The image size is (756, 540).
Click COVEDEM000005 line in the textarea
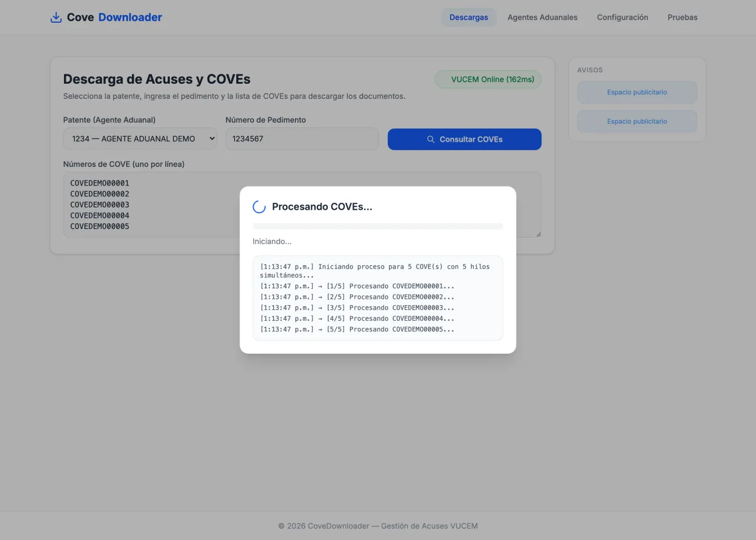(100, 227)
